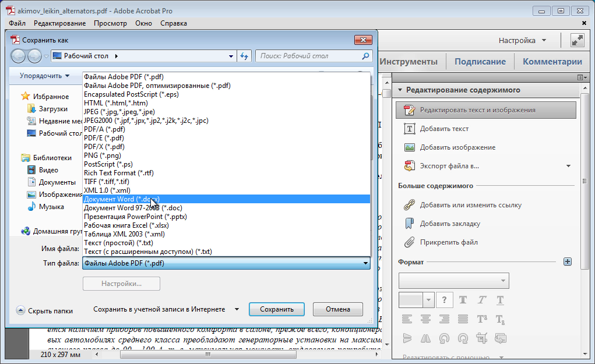
Task: Click the justify text icon
Action: pyautogui.click(x=463, y=319)
